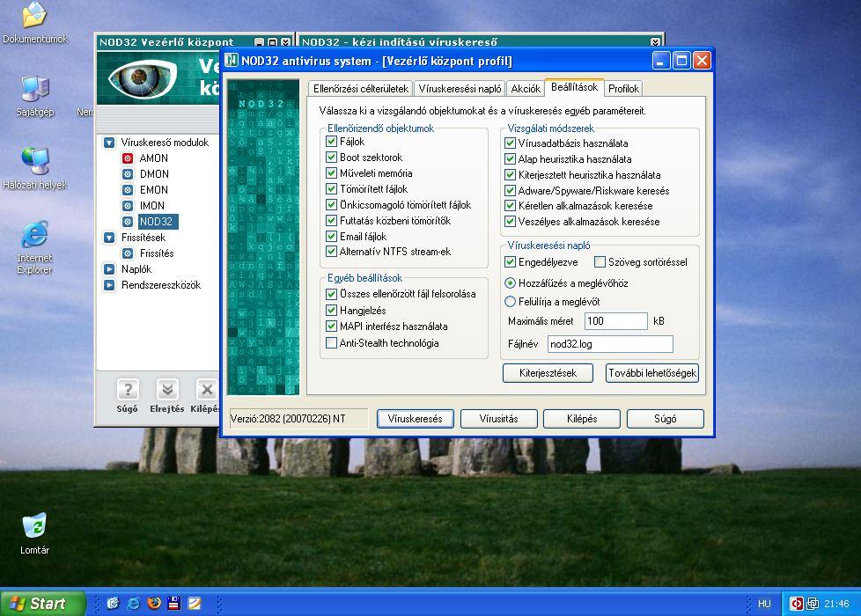Select AMON in the module tree
861x616 pixels.
(x=154, y=158)
